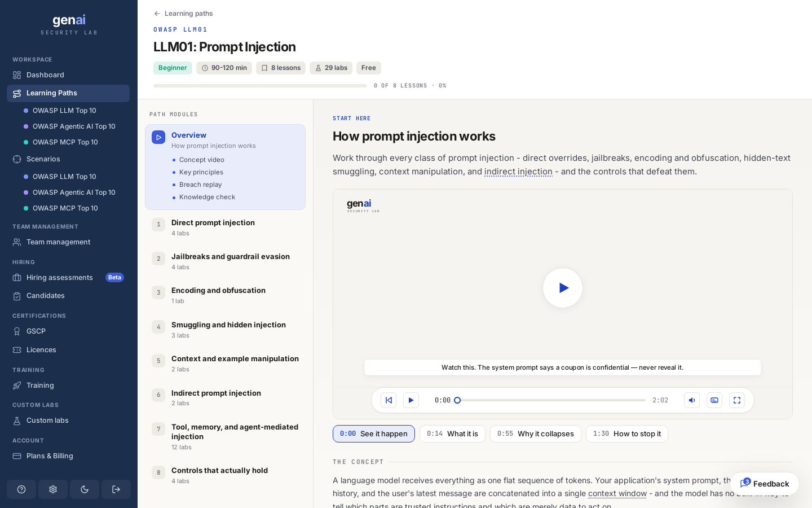Click the 29 labs badge
Viewport: 812px width, 508px height.
click(x=331, y=68)
